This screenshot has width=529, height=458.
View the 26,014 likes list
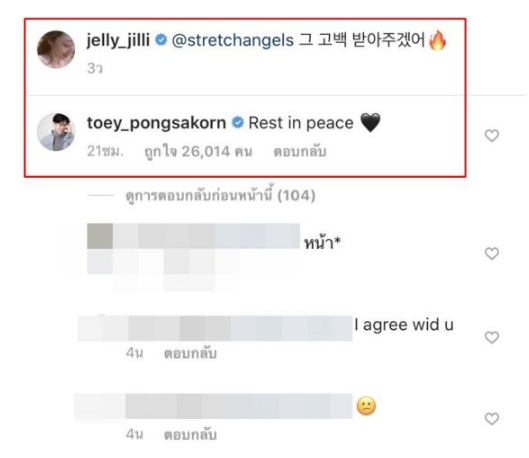click(198, 152)
